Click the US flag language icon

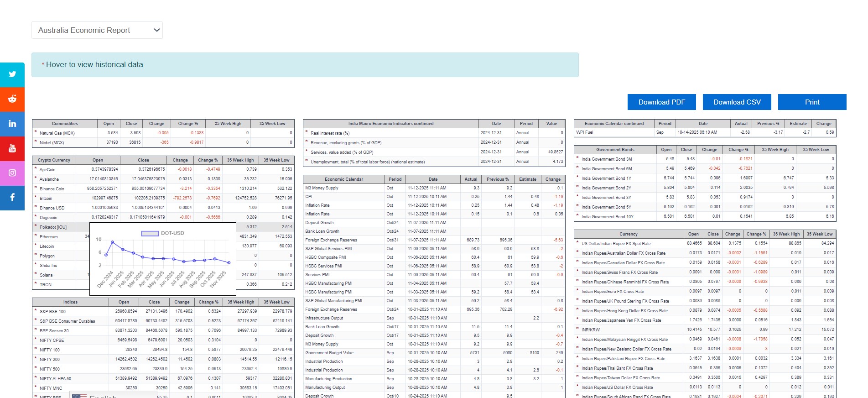point(79,396)
